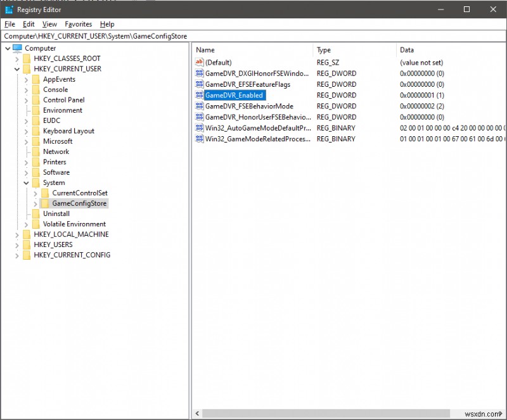The width and height of the screenshot is (507, 420).
Task: Click the folder icon for HKEY_CURRENT_USER
Action: [27, 68]
